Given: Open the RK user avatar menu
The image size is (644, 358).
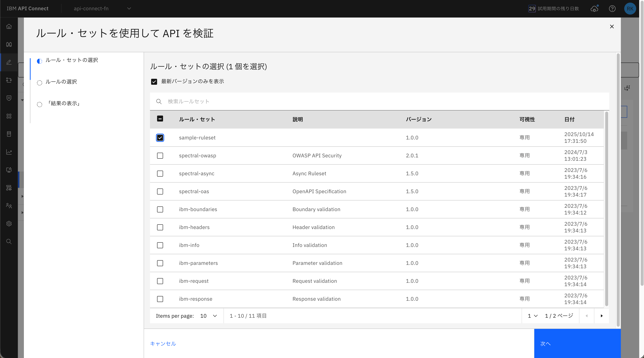Looking at the screenshot, I should (x=630, y=9).
